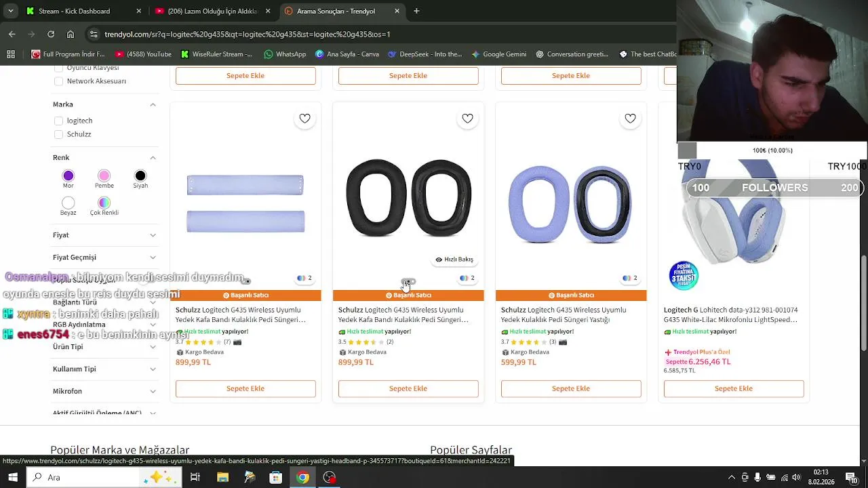Close the YouTube tab
Screen dimensions: 868x488
(x=268, y=11)
